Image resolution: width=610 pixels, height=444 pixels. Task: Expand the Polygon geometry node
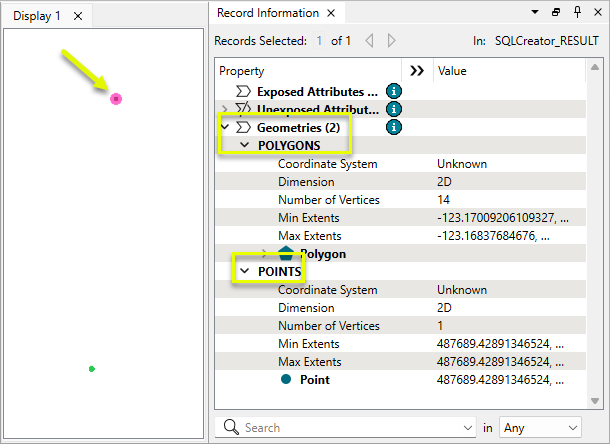[265, 254]
